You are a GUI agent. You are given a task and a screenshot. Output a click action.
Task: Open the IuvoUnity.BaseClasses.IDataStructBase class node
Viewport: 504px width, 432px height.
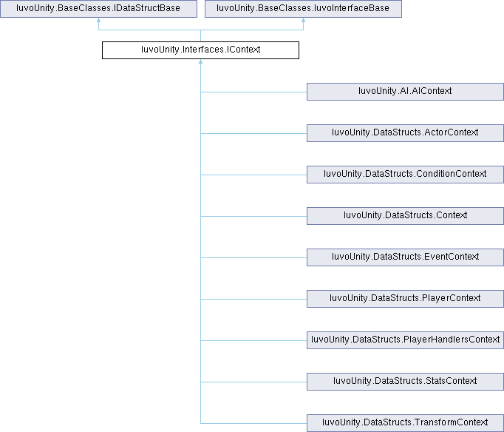click(x=98, y=9)
